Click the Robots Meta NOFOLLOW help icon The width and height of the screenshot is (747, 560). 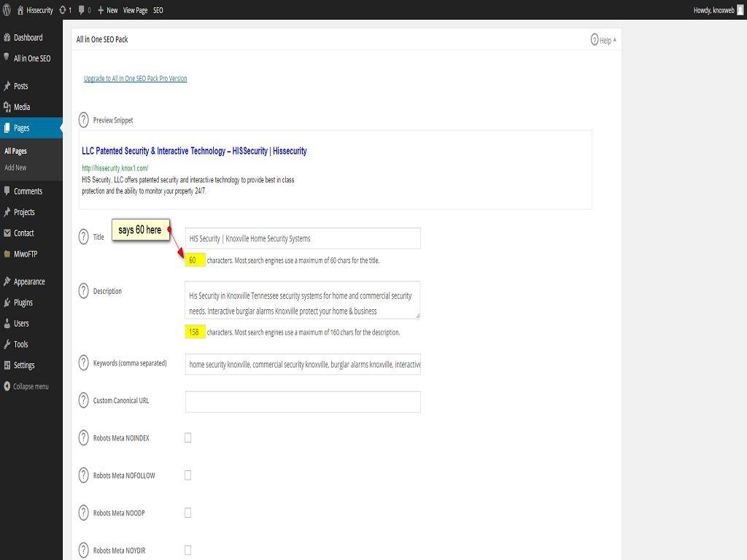point(83,475)
